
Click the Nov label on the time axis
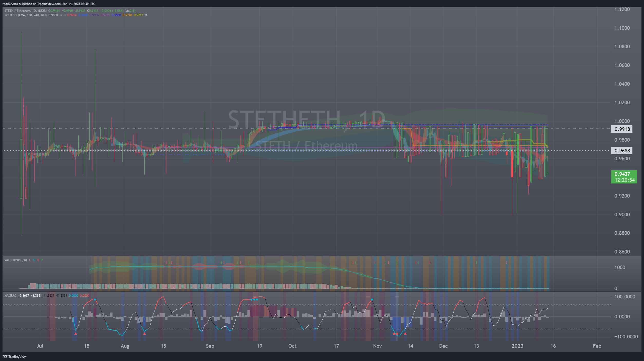(x=377, y=346)
